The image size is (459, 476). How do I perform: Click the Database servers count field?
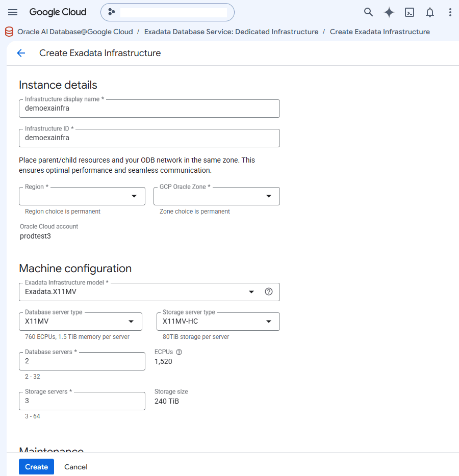(x=82, y=361)
